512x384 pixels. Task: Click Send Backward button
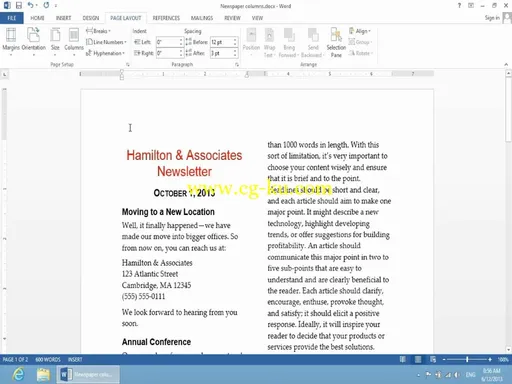(313, 42)
